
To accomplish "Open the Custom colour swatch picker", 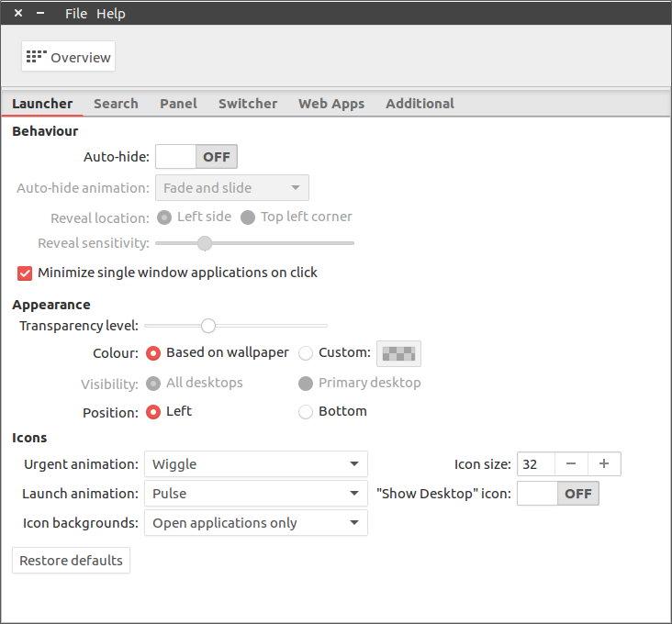I will point(398,354).
